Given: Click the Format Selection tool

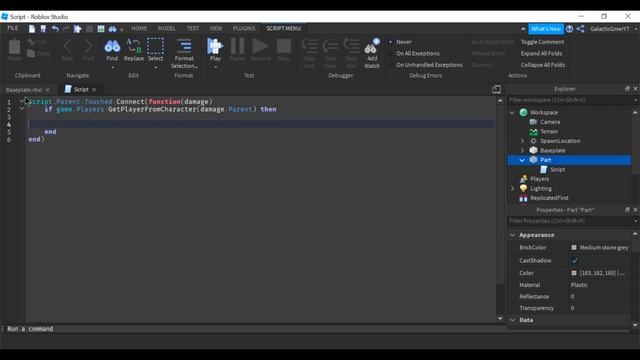Looking at the screenshot, I should point(184,53).
